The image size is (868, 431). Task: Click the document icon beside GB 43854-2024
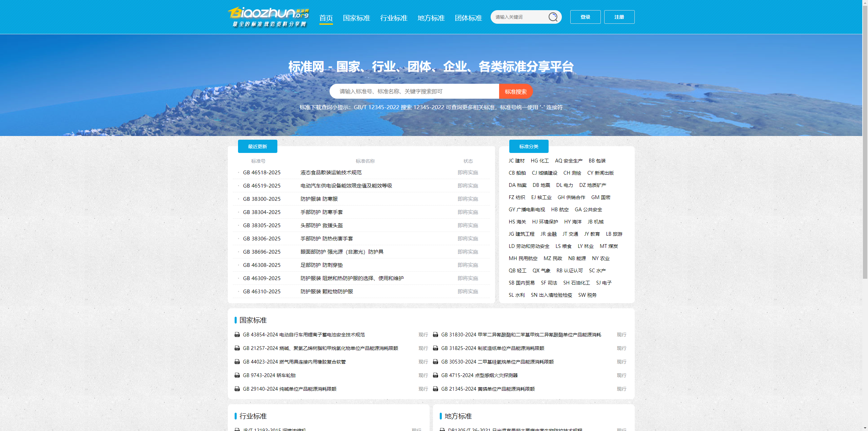pos(237,335)
